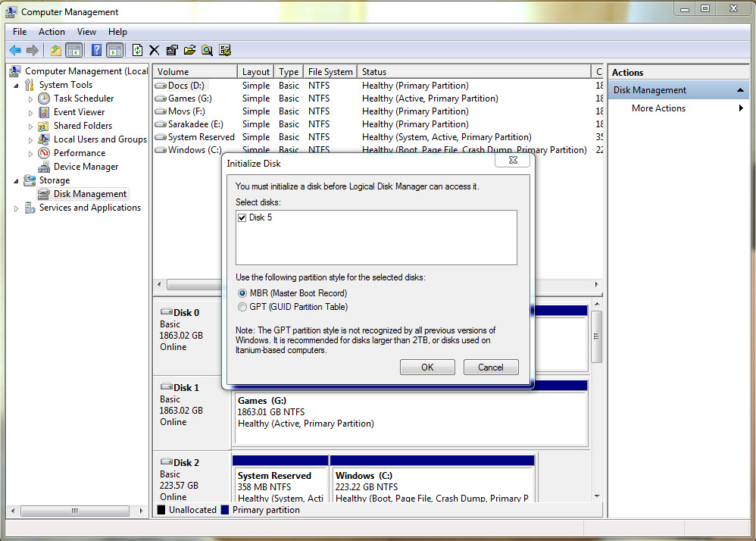Sort by the Type column header
The image size is (756, 541).
[289, 71]
